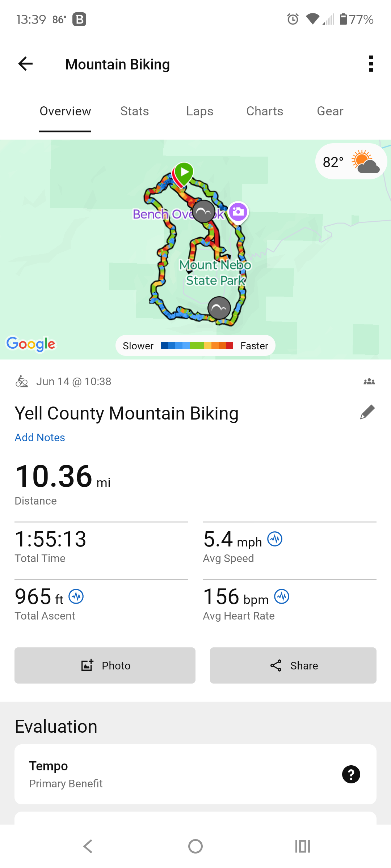Tap the question mark on the Tempo card
The image size is (391, 868).
pos(351,774)
